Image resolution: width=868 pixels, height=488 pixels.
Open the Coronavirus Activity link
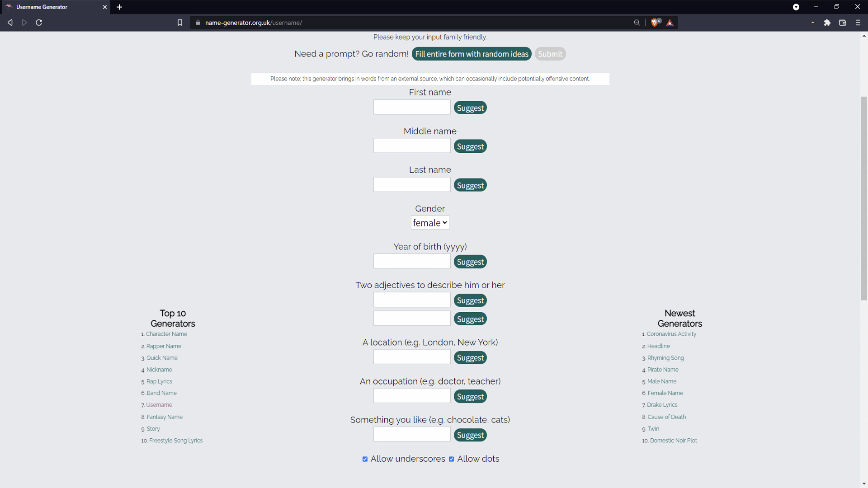[x=671, y=334]
